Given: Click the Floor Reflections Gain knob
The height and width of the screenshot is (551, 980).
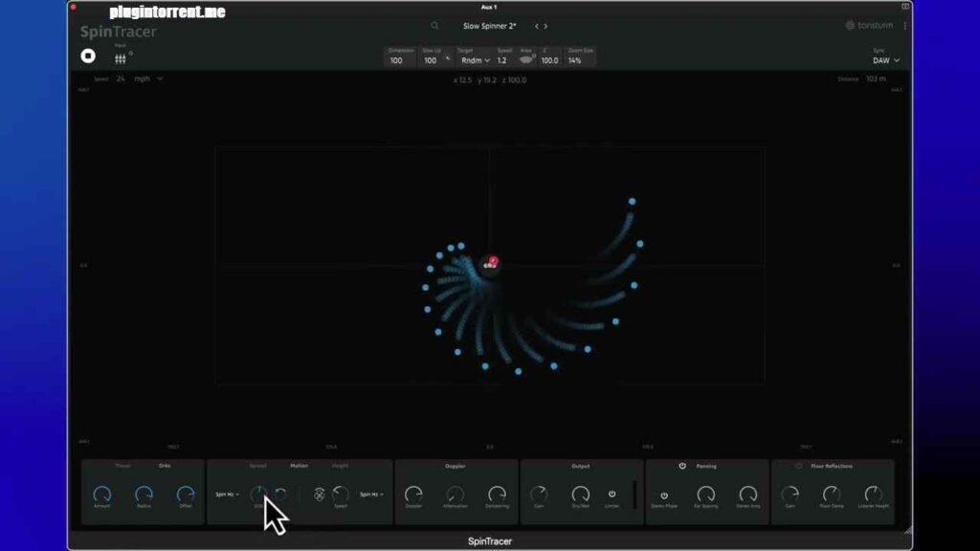Looking at the screenshot, I should 790,495.
